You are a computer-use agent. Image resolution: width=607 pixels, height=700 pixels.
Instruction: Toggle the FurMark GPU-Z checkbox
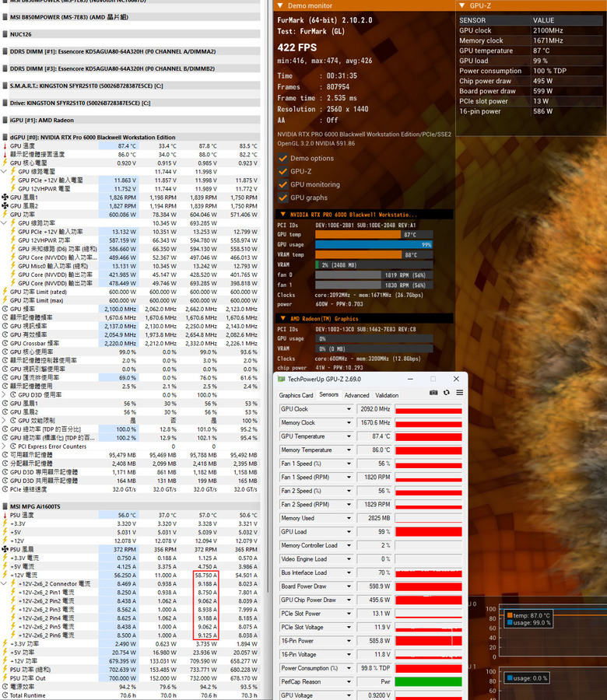click(282, 171)
